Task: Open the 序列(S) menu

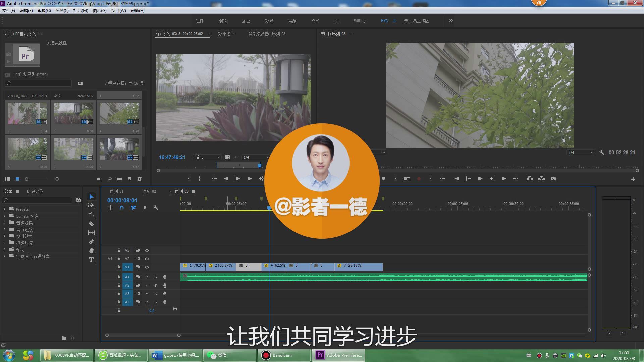Action: [x=62, y=11]
